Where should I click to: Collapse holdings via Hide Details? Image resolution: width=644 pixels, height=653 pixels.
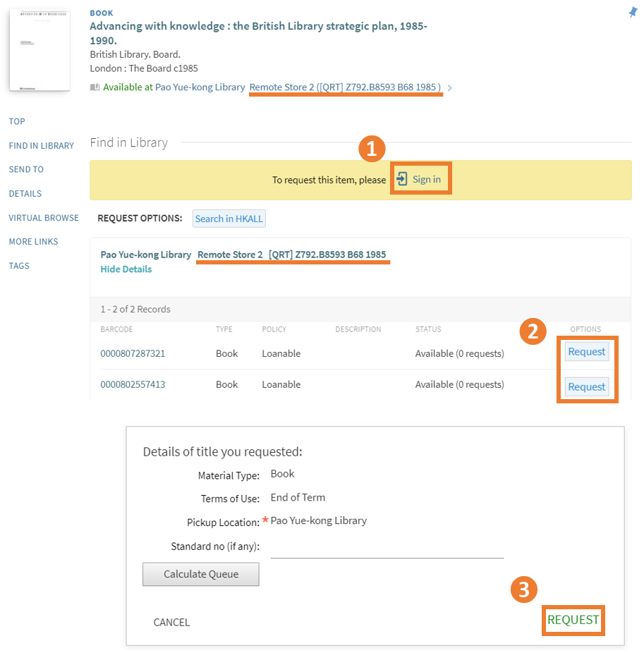[x=126, y=269]
